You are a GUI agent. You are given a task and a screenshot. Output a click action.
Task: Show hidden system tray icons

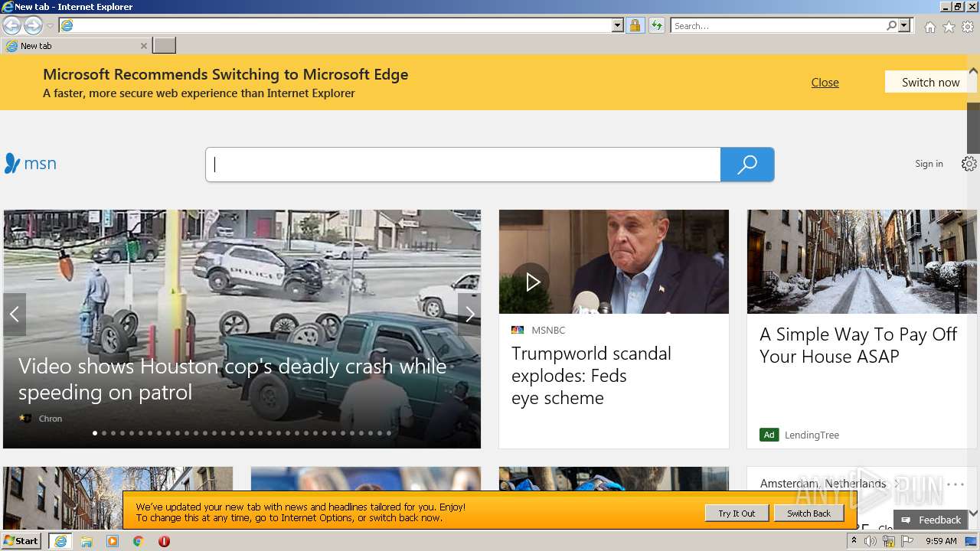[x=854, y=541]
